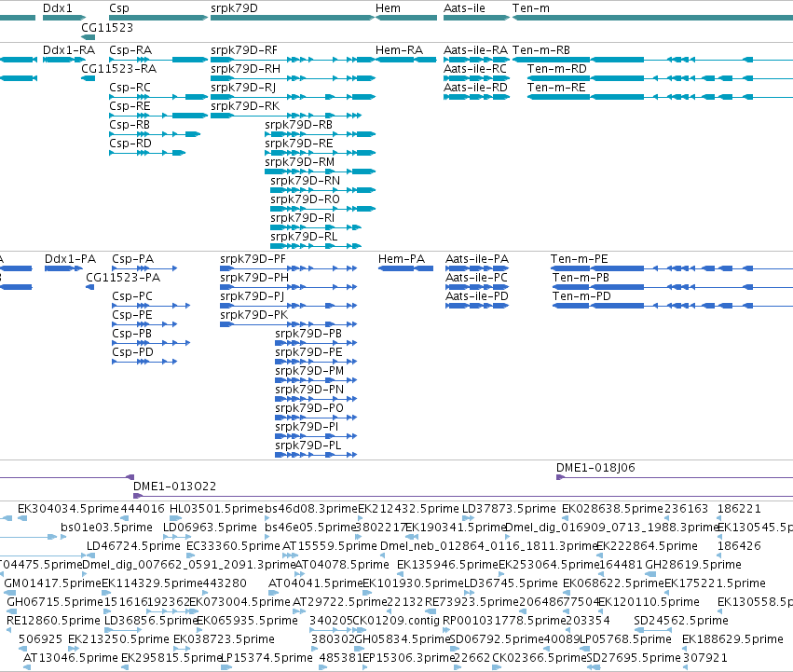The image size is (793, 672).
Task: Select Aats-ile-PA protein feature
Action: coord(477,268)
